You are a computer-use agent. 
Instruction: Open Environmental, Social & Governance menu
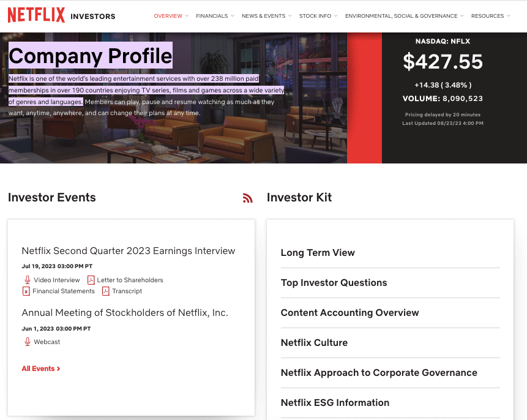(402, 16)
